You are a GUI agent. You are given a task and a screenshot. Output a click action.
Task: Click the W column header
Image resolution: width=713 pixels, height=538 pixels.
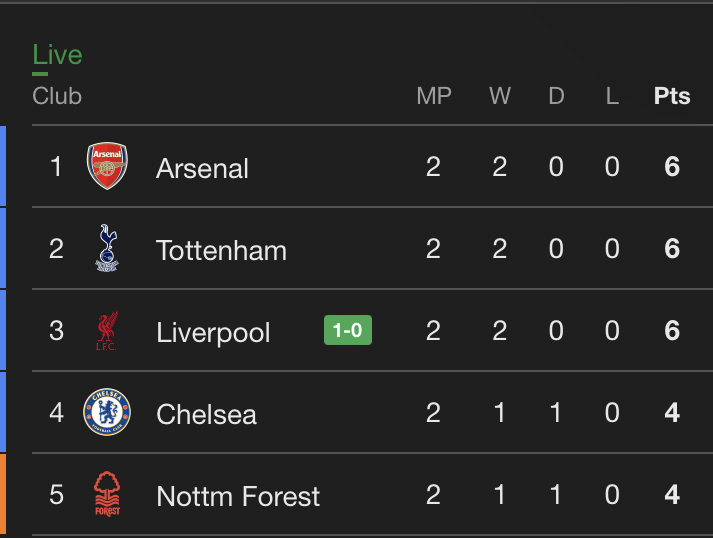point(500,96)
